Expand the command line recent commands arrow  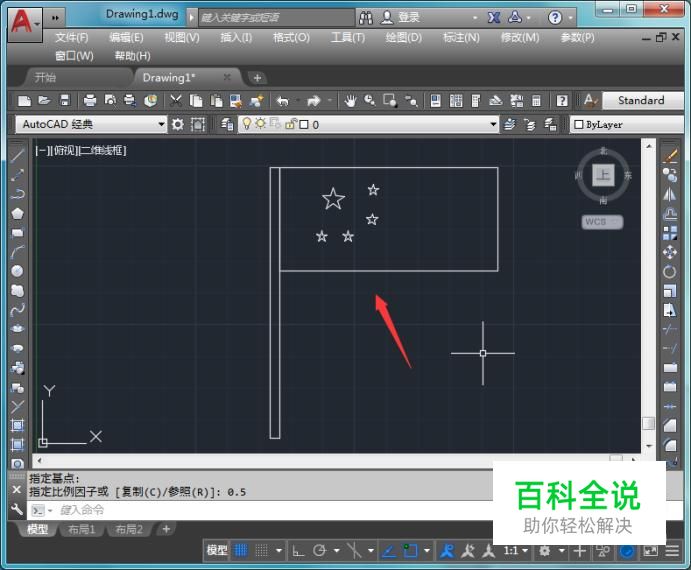[x=50, y=510]
